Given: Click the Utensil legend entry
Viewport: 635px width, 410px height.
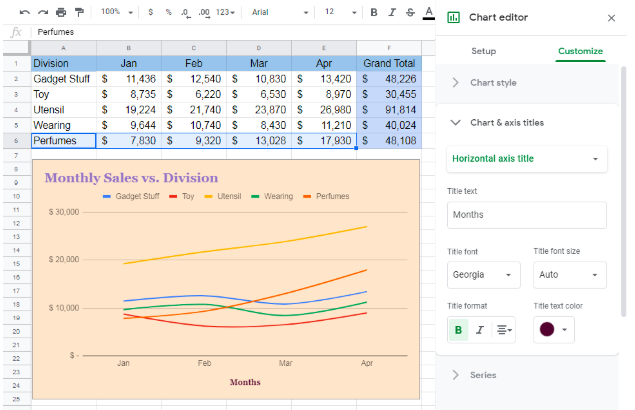Looking at the screenshot, I should [223, 196].
